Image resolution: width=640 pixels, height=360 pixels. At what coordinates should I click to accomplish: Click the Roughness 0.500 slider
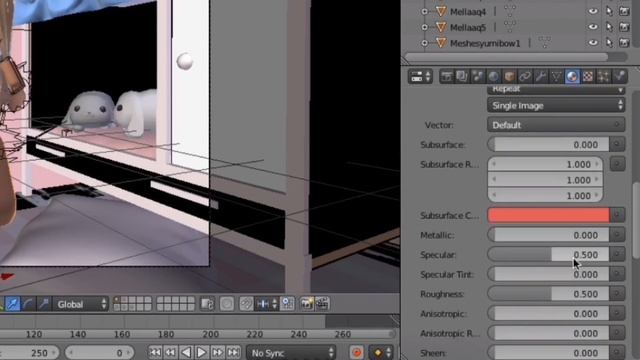[548, 294]
